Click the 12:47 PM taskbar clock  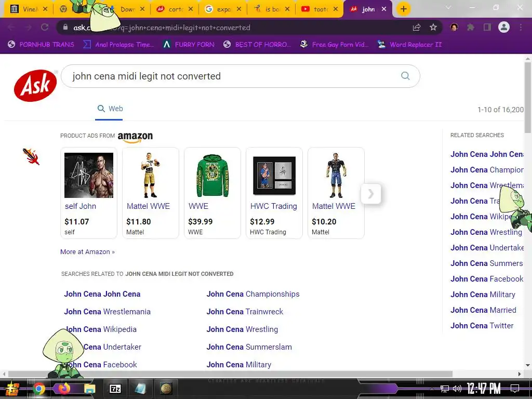pyautogui.click(x=484, y=389)
